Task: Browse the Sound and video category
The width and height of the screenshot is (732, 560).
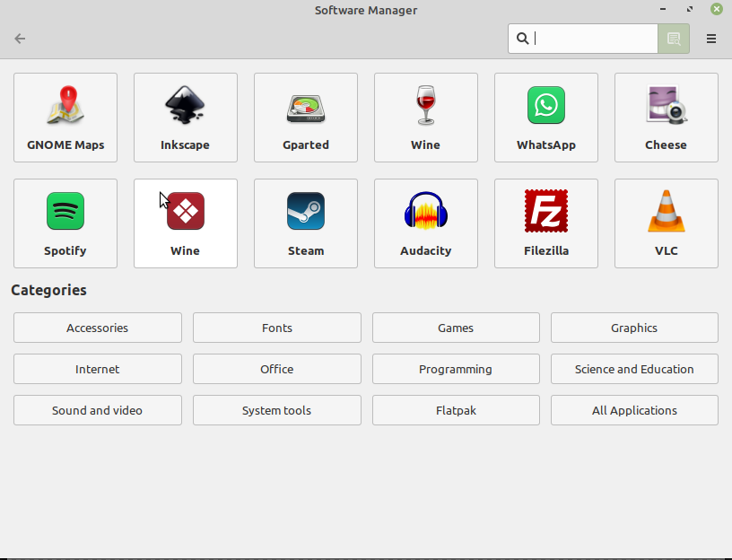Action: coord(98,410)
